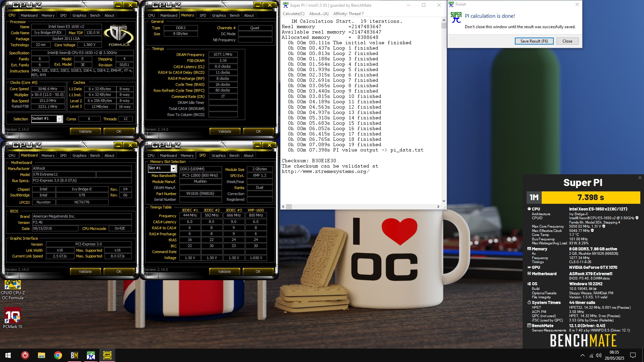
Task: Click the xtremesystems.org URL text
Action: click(x=325, y=172)
